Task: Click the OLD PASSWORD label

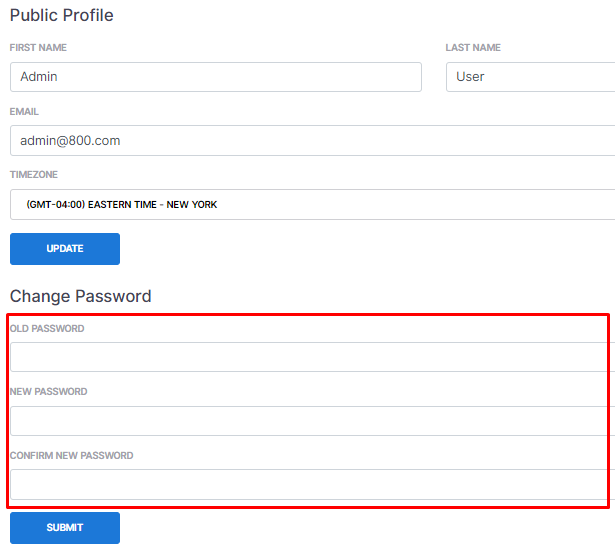Action: click(47, 329)
